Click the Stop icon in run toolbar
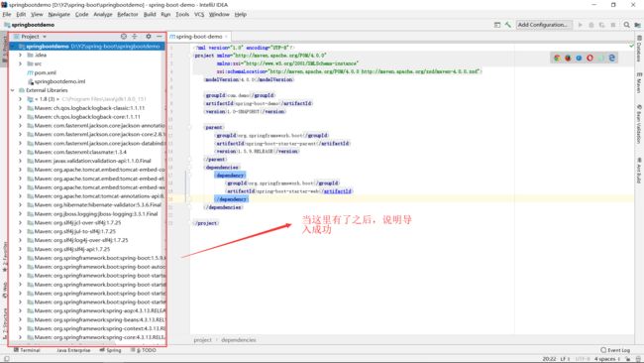The image size is (644, 363). click(613, 25)
